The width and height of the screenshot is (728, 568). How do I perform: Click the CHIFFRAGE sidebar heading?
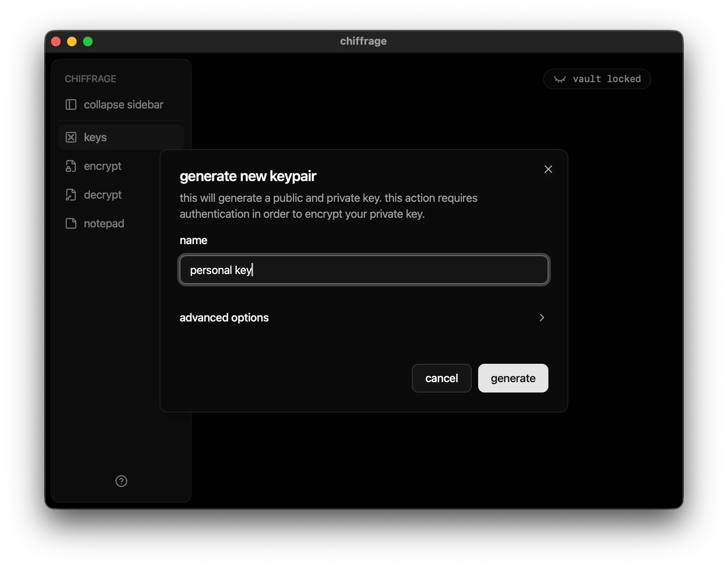(x=90, y=79)
